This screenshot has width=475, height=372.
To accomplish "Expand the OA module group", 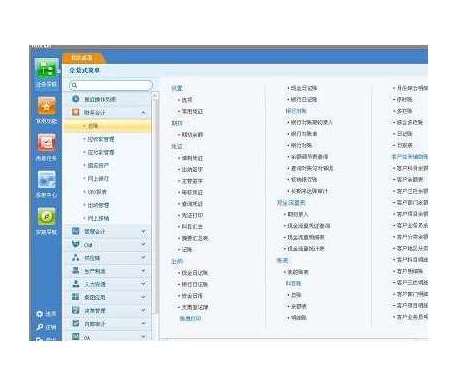I will coord(143,337).
